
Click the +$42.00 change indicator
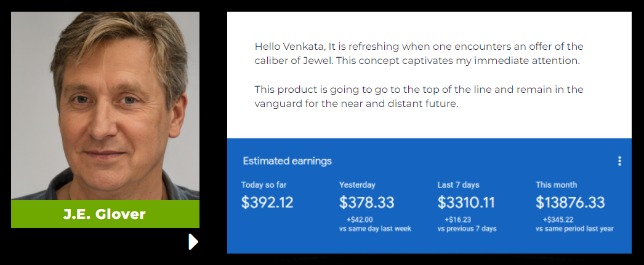[x=360, y=220]
